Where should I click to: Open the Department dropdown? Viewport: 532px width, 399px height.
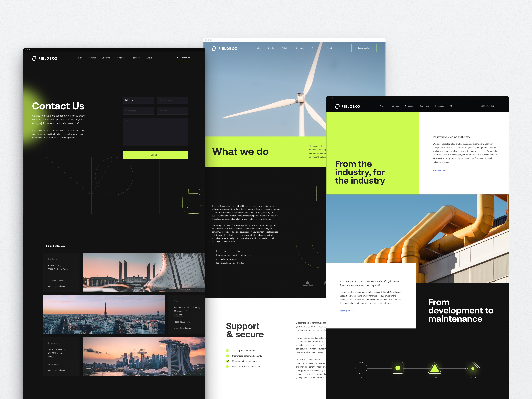(x=139, y=111)
